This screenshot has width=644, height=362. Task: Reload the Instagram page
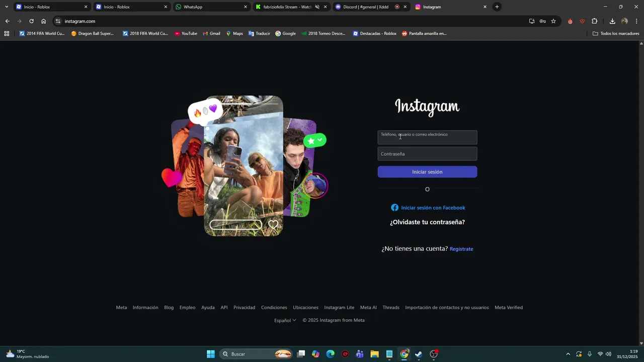pyautogui.click(x=31, y=21)
